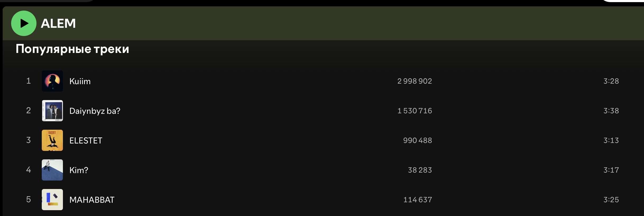Screen dimensions: 644x216
Task: Select track number 2 in list
Action: 29,110
